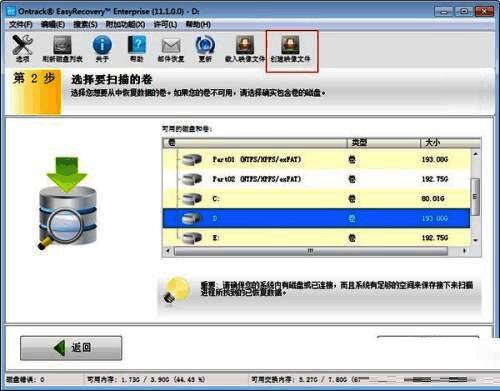Viewport: 500px width, 391px height.
Task: Minimize the EasyRecovery window
Action: [x=444, y=12]
